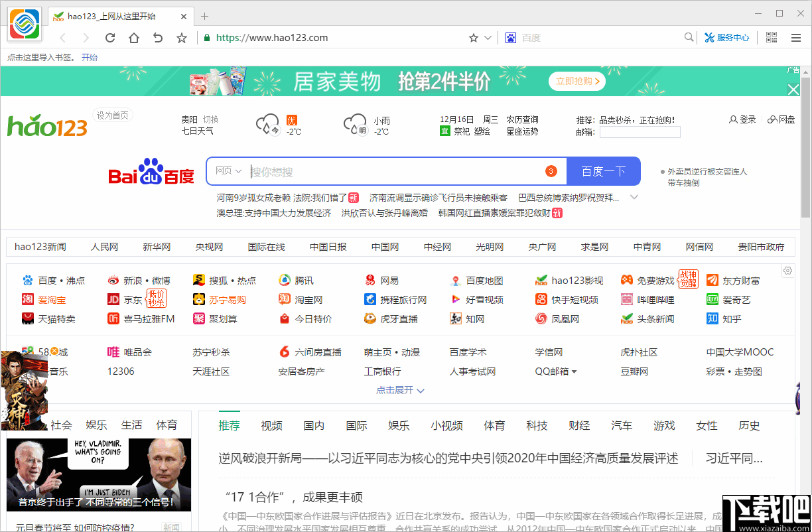This screenshot has height=532, width=812.
Task: Expand the QQ邮箱 dropdown arrow
Action: point(575,371)
